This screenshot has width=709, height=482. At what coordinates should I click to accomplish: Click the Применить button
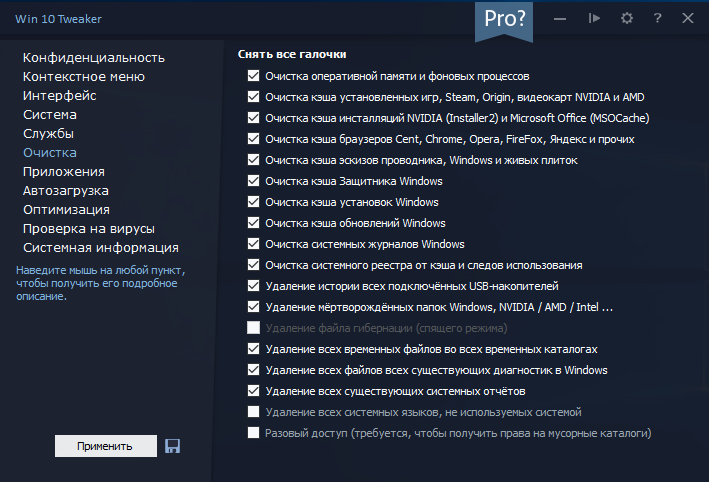(106, 446)
